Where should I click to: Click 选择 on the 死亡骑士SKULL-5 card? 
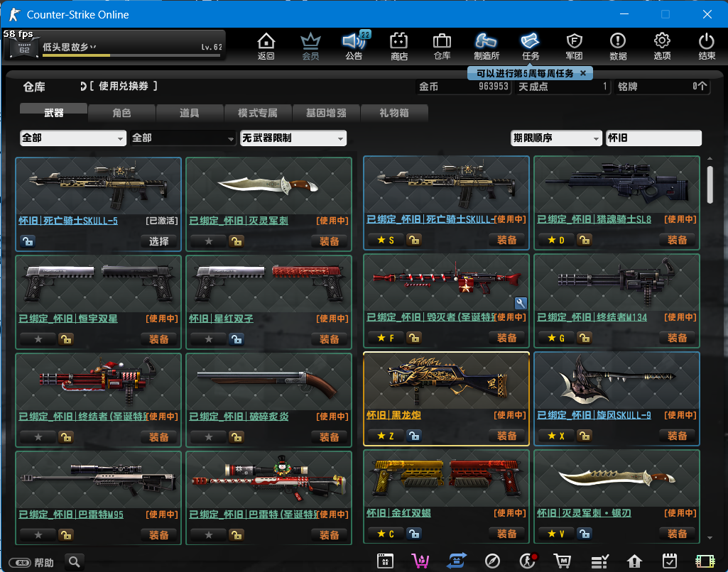tap(159, 241)
